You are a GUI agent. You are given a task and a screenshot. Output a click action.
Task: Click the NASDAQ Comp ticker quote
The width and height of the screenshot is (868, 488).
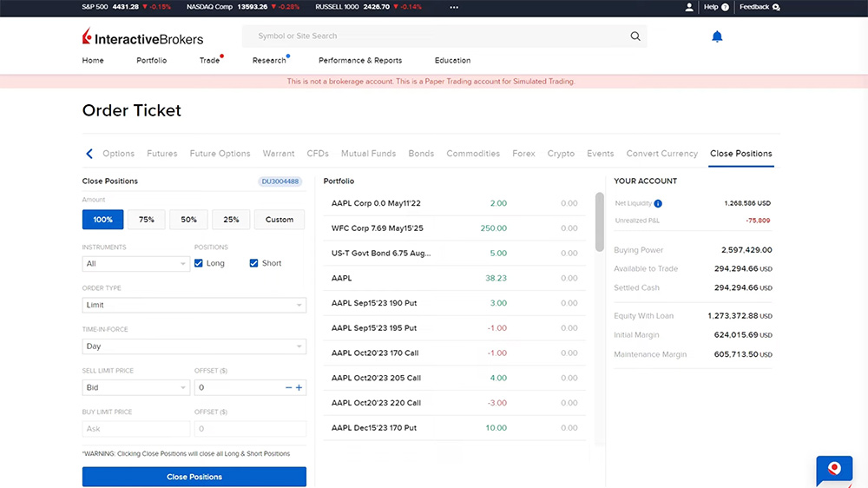(243, 7)
